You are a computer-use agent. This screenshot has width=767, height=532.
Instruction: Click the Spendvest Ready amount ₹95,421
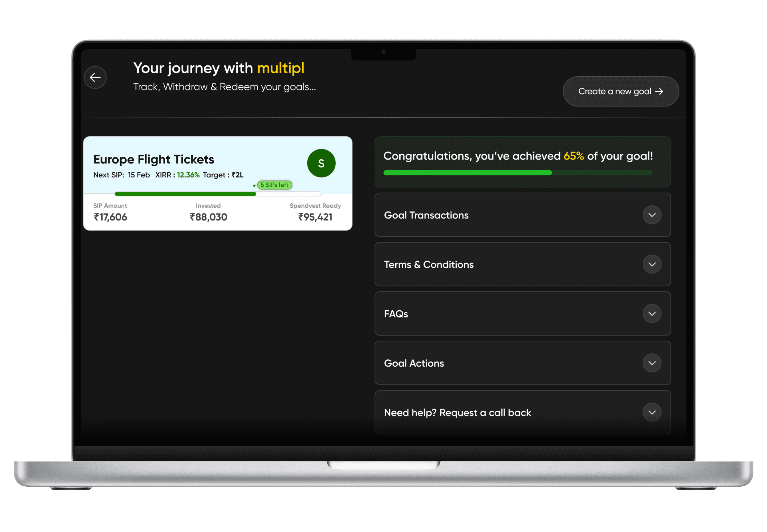point(315,217)
